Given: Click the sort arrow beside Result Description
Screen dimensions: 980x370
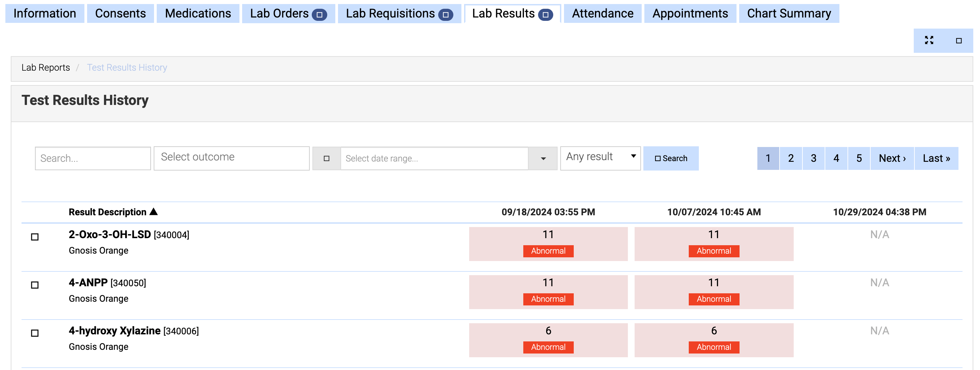Looking at the screenshot, I should click(154, 212).
